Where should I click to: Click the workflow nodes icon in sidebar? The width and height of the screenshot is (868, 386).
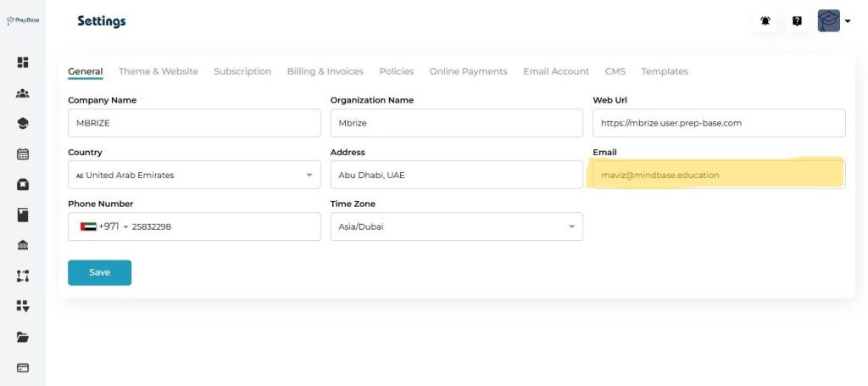point(23,276)
